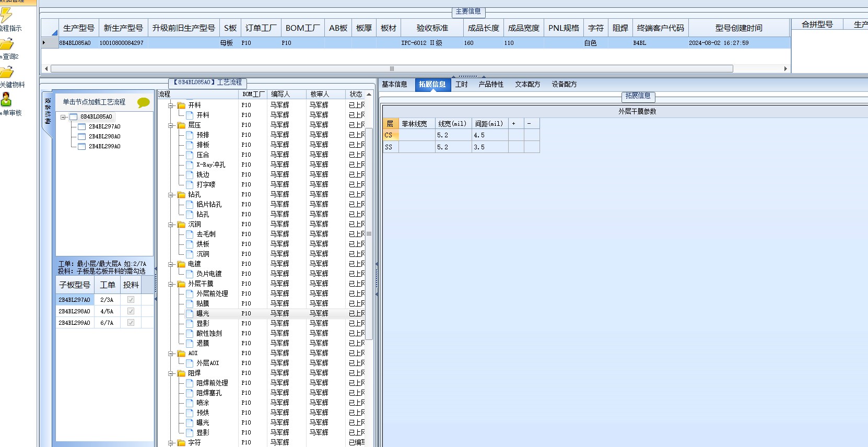Collapse the AOI process group
868x447 pixels.
click(171, 354)
